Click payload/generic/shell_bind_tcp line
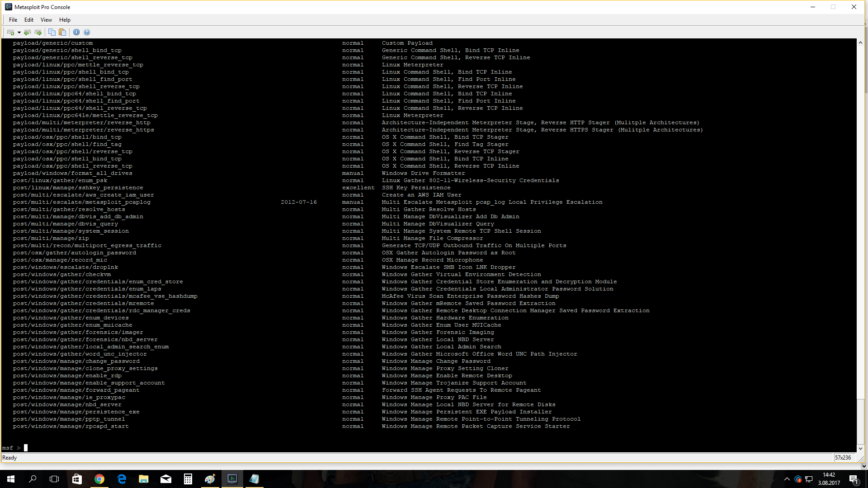 click(x=67, y=51)
